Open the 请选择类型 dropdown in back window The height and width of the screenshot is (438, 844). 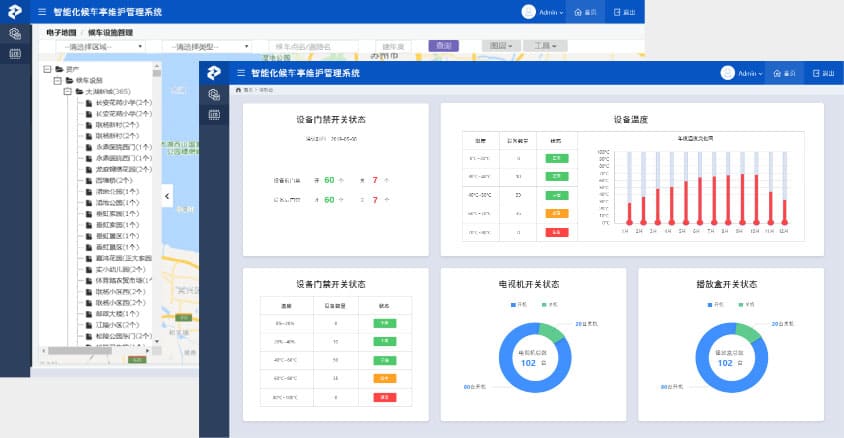click(207, 47)
